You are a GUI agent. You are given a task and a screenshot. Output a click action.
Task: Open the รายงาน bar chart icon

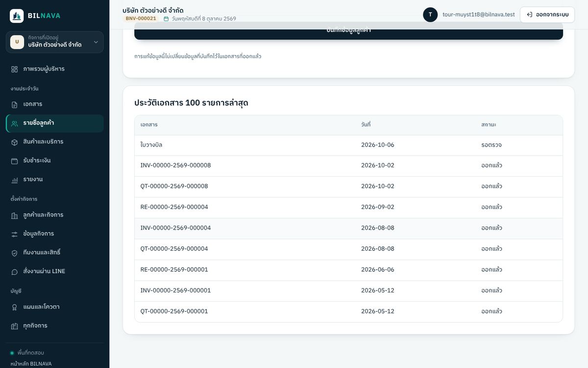[x=15, y=180]
